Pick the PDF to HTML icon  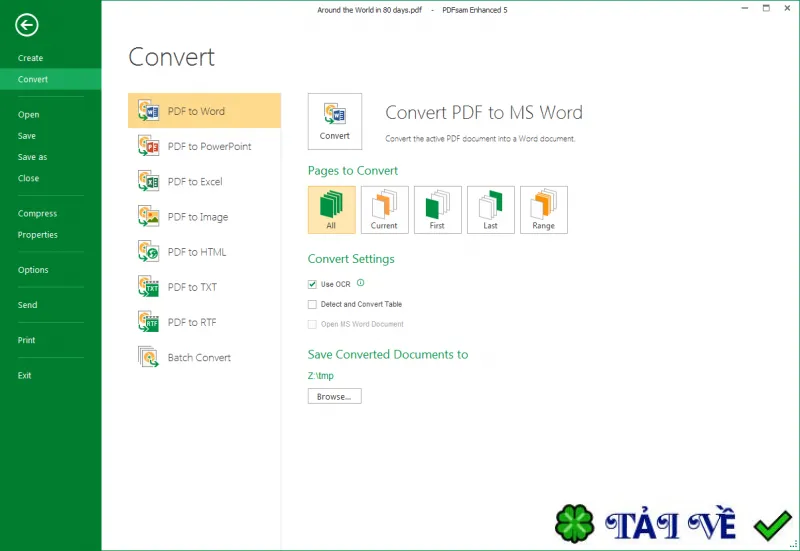tap(148, 252)
